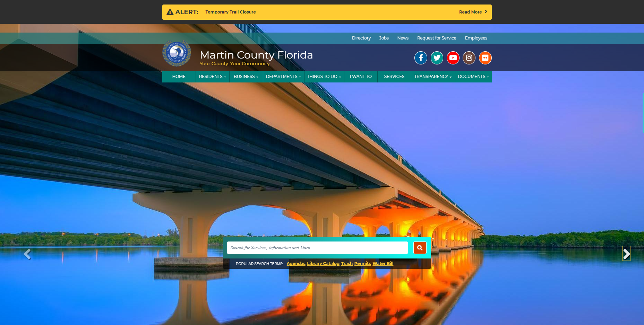
Task: Click the Martin County Florida title
Action: coord(256,55)
